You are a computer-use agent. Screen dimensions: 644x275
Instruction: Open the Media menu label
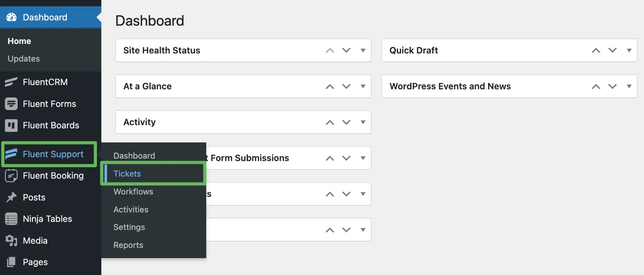[x=35, y=241]
